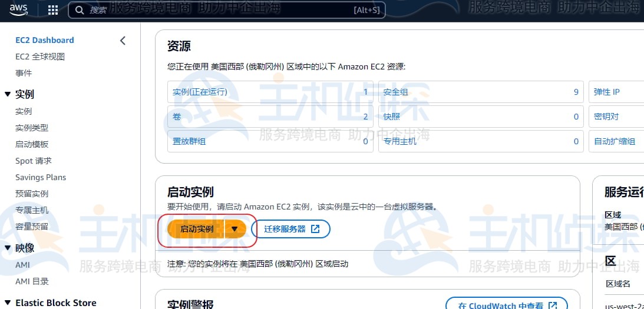The image size is (644, 309).
Task: Open EC2 Dashboard in sidebar
Action: point(45,40)
